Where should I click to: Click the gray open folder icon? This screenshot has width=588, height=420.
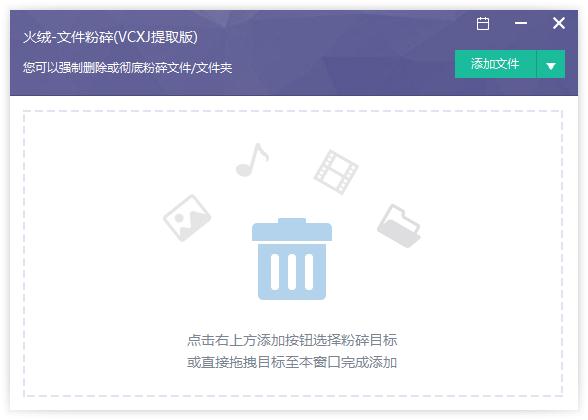(399, 226)
